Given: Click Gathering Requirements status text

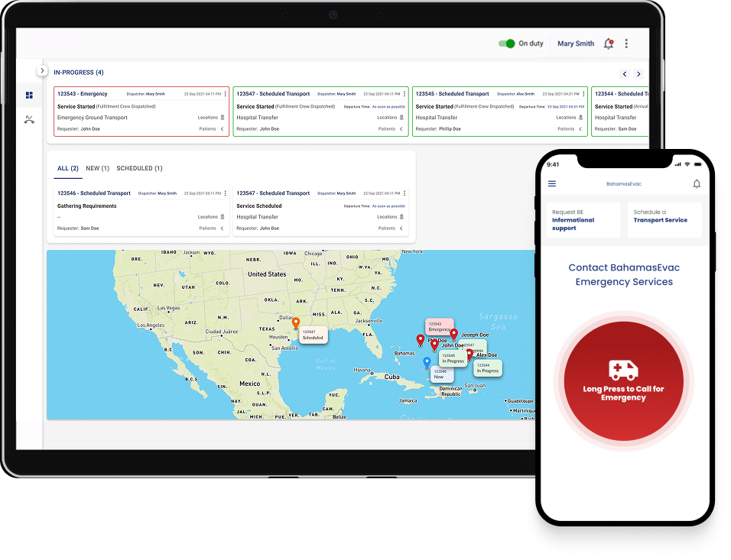Looking at the screenshot, I should pos(86,206).
